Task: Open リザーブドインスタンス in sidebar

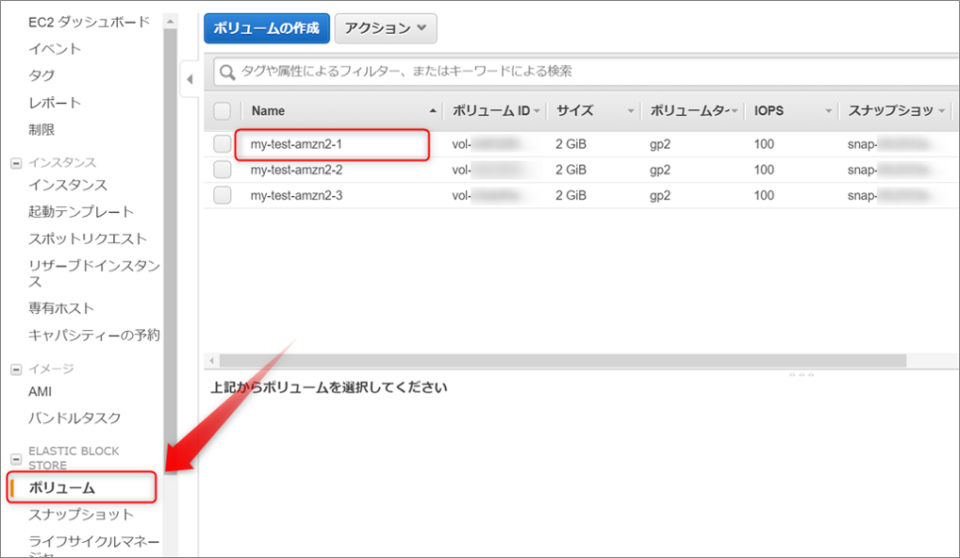Action: tap(94, 273)
